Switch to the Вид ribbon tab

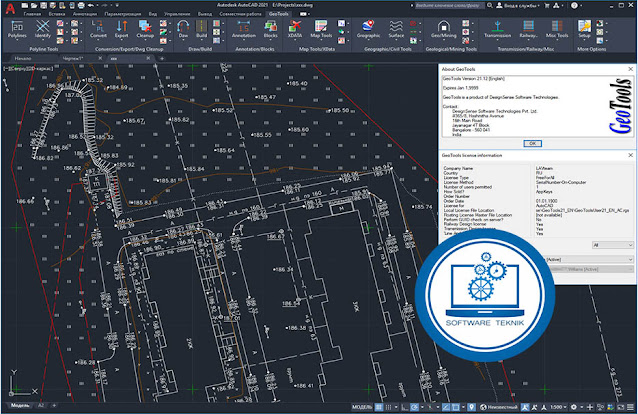[153, 14]
